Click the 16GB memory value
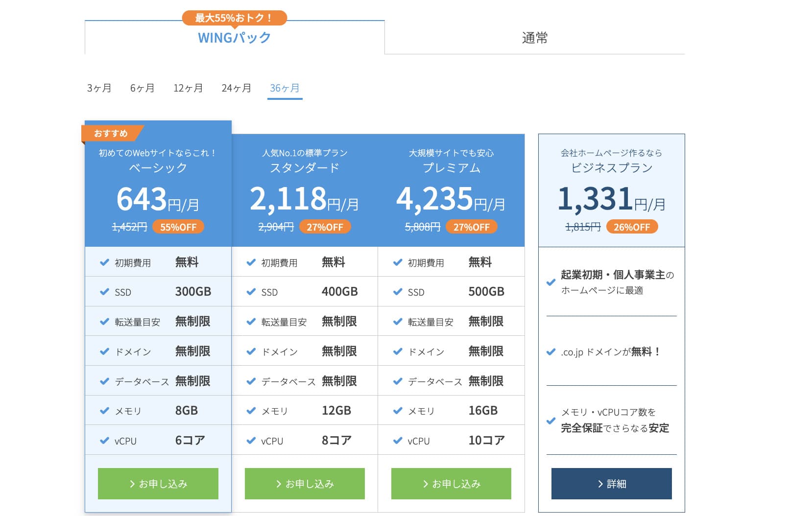812x516 pixels. click(483, 411)
